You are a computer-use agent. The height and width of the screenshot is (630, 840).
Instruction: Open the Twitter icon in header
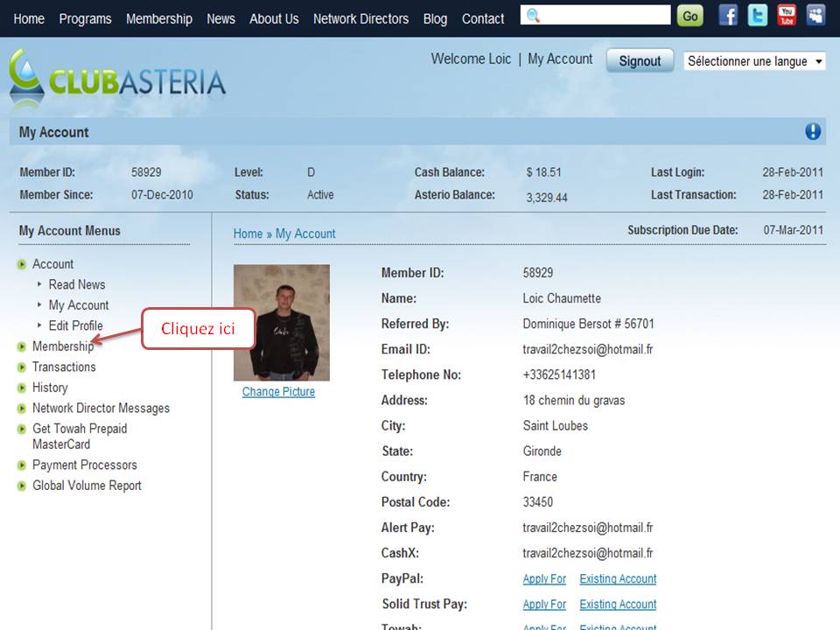click(x=758, y=16)
